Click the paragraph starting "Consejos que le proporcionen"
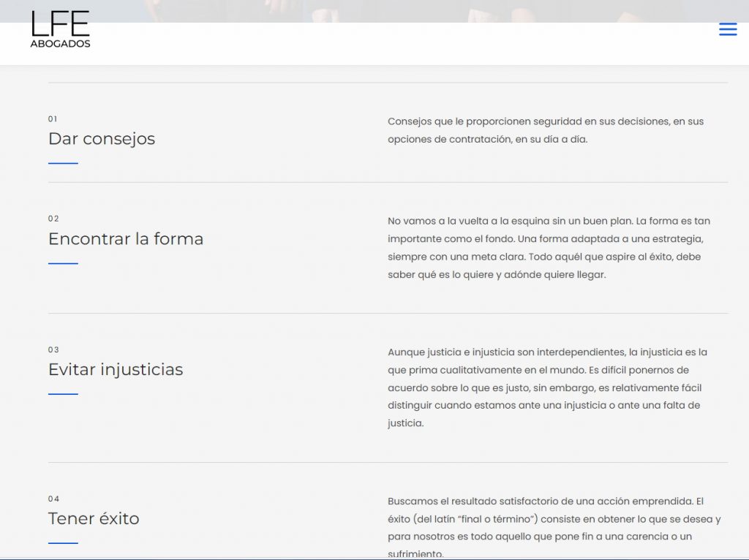 546,130
